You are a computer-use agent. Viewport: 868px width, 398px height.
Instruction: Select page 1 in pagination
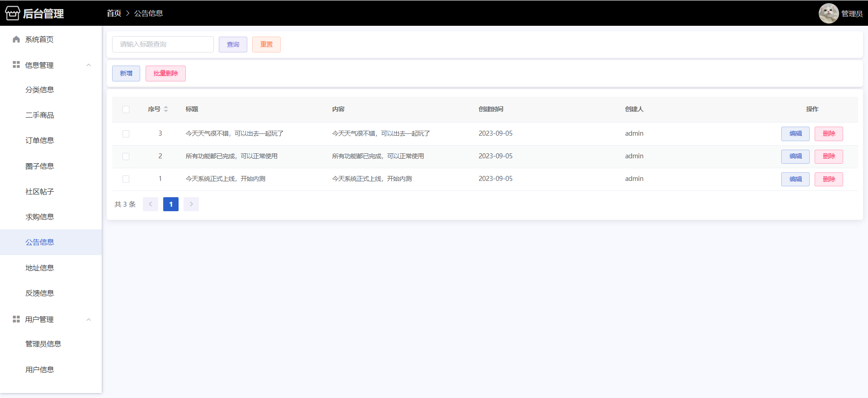coord(171,204)
